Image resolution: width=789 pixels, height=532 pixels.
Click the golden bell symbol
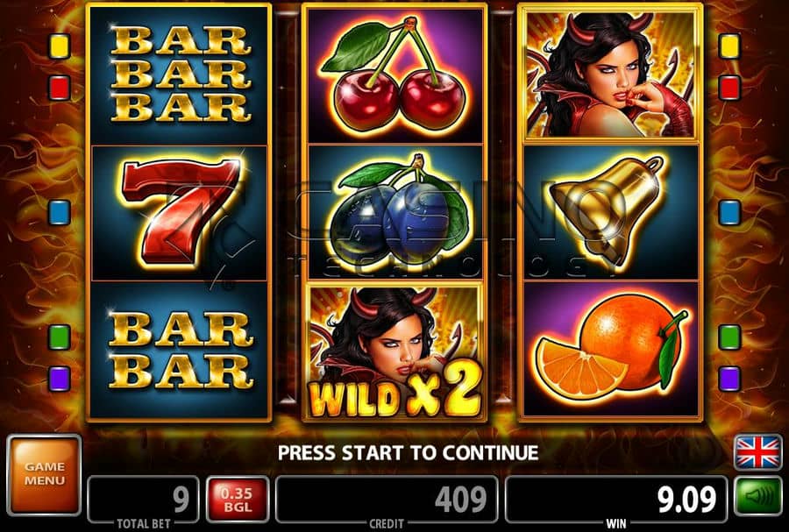610,212
